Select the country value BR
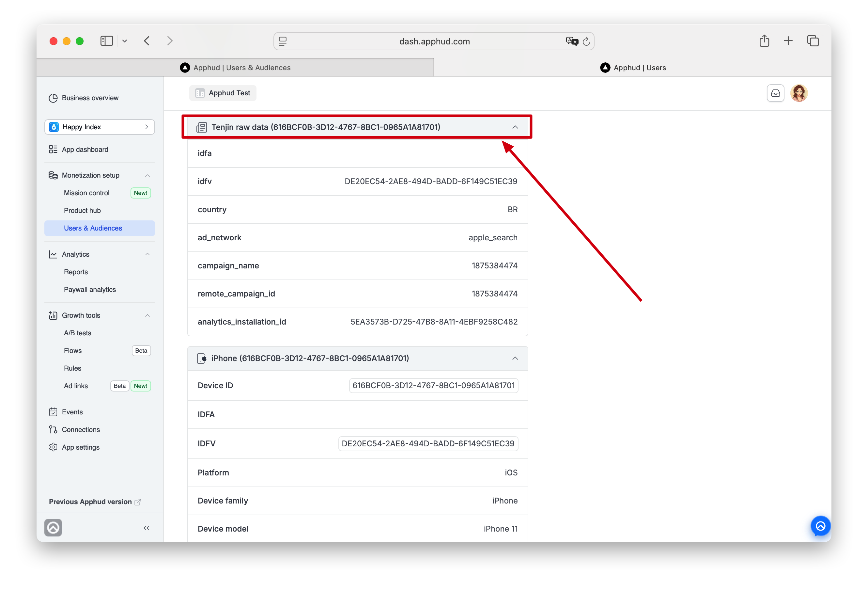868x591 pixels. coord(512,209)
